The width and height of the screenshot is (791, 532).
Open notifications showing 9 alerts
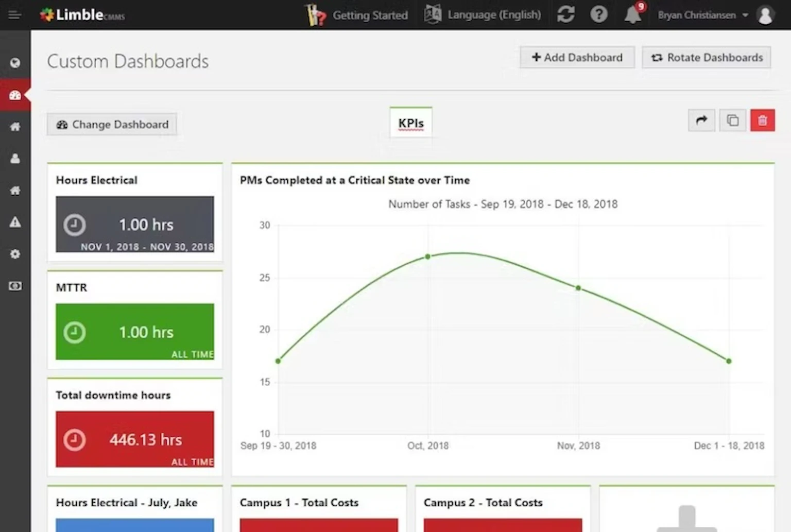(x=633, y=14)
